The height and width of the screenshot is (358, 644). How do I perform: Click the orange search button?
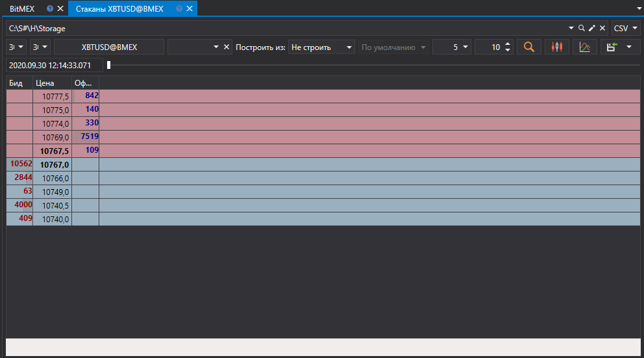529,47
